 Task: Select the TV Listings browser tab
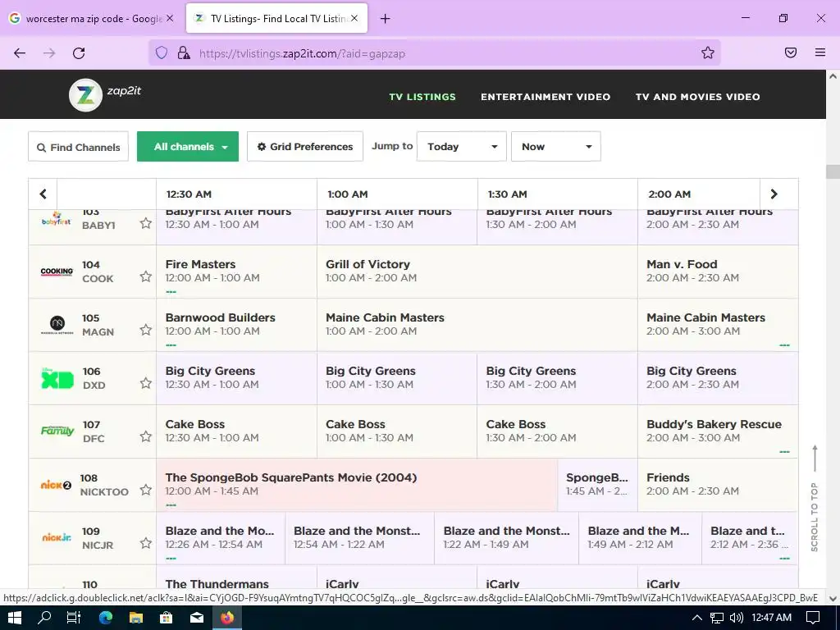coord(276,18)
